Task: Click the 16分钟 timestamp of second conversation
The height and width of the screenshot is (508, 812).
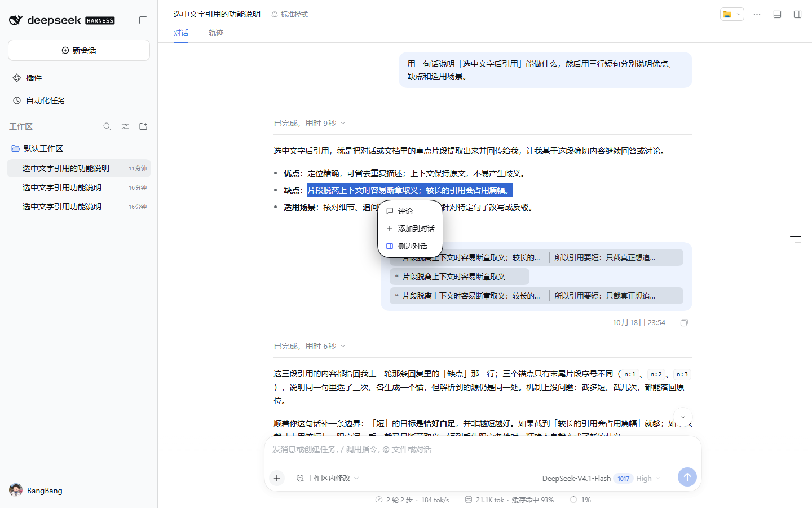Action: pyautogui.click(x=138, y=187)
